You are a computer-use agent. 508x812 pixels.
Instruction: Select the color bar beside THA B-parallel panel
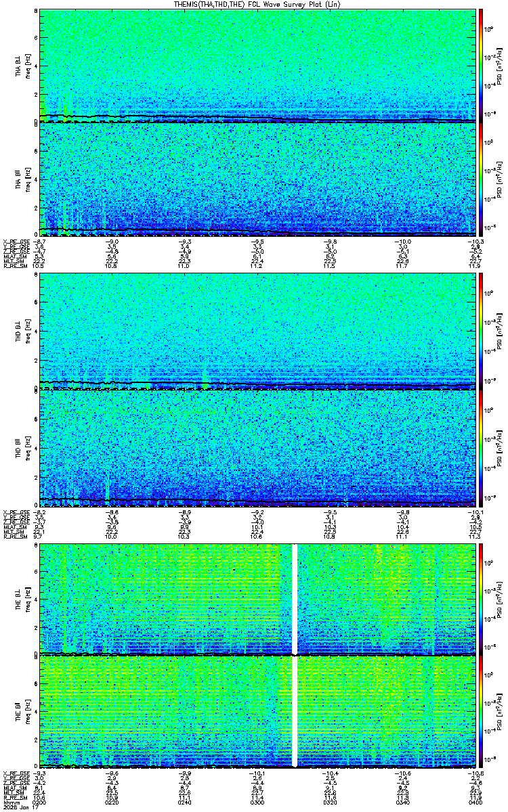481,179
